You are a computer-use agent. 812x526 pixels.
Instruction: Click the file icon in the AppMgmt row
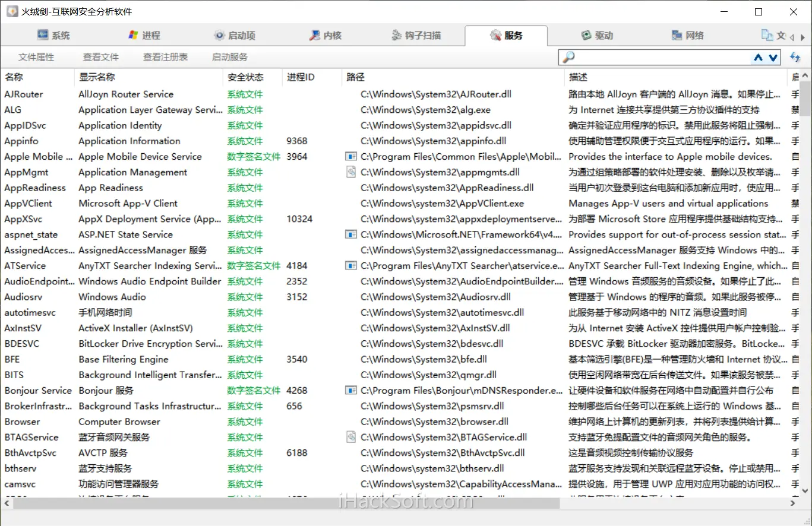351,172
